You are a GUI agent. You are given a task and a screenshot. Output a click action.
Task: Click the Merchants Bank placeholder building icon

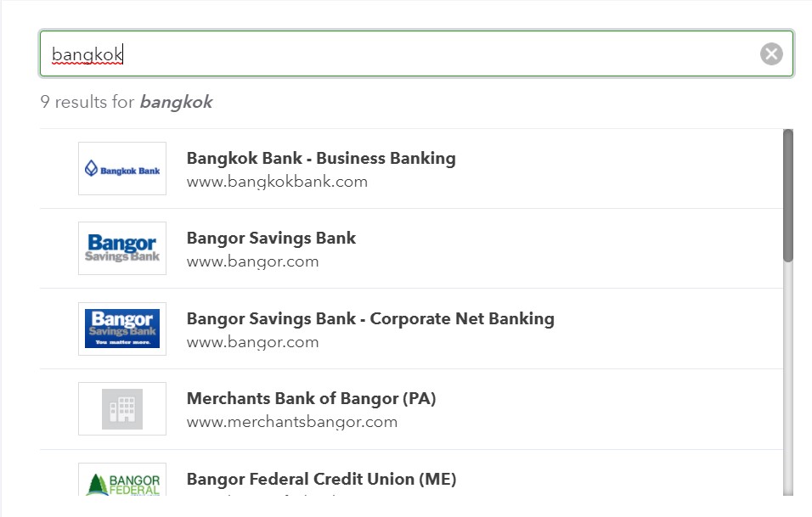(122, 409)
